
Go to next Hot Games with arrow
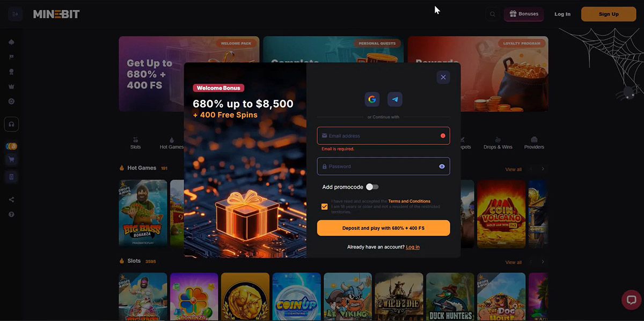(543, 169)
